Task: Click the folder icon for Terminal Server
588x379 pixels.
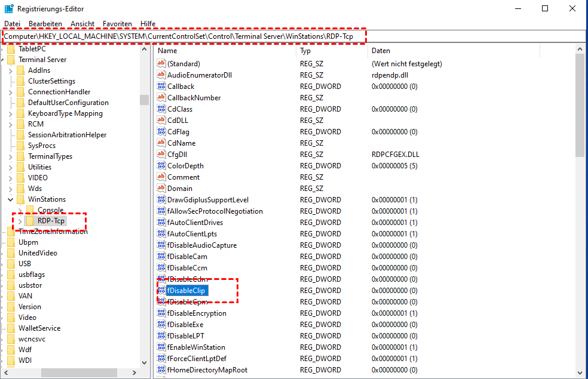Action: [x=11, y=60]
